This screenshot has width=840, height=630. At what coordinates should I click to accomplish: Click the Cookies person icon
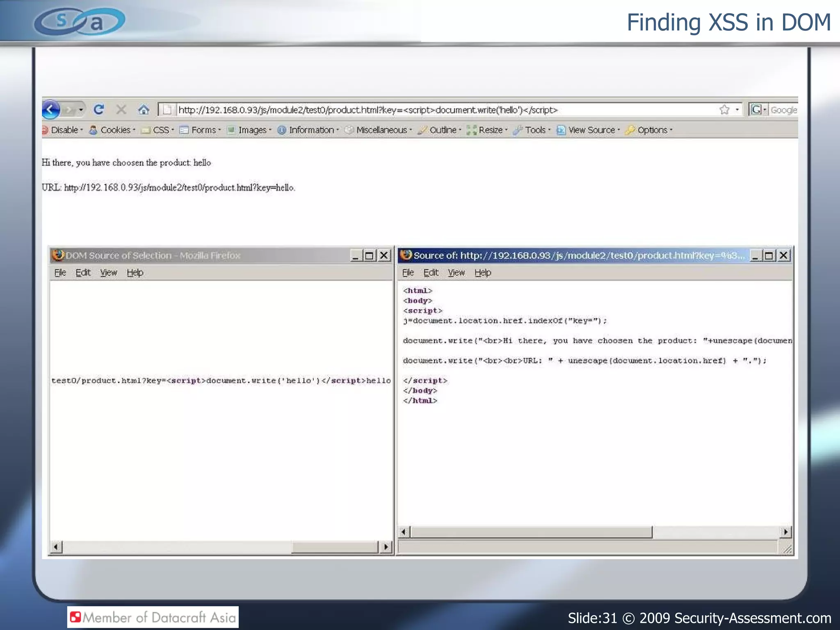tap(93, 130)
